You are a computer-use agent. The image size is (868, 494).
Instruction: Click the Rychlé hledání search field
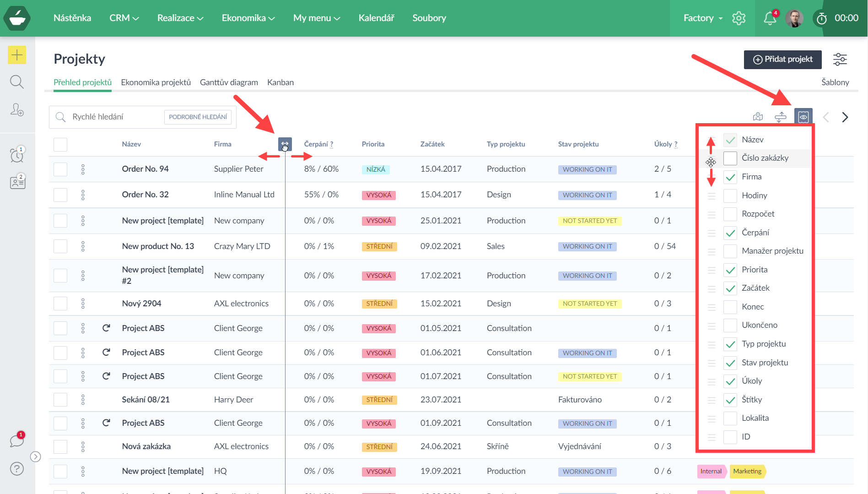coord(114,117)
